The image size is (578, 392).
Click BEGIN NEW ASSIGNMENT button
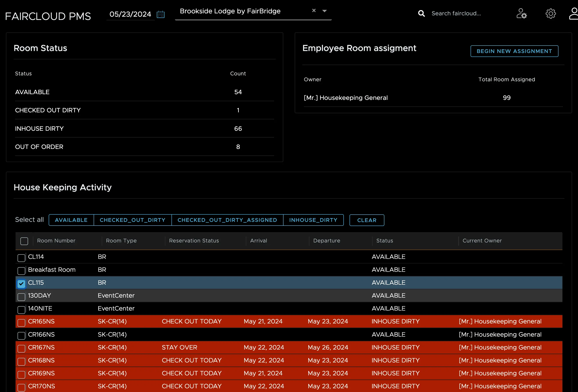click(514, 51)
